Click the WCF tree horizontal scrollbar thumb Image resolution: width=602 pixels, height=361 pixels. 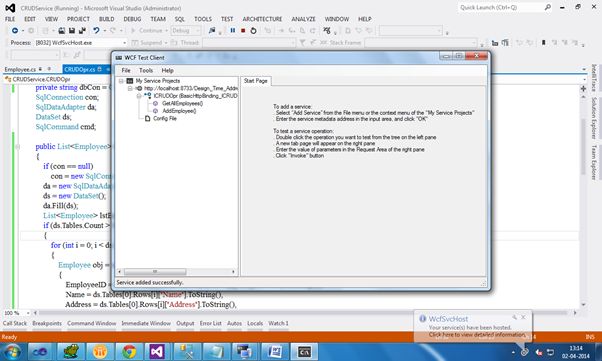(155, 272)
